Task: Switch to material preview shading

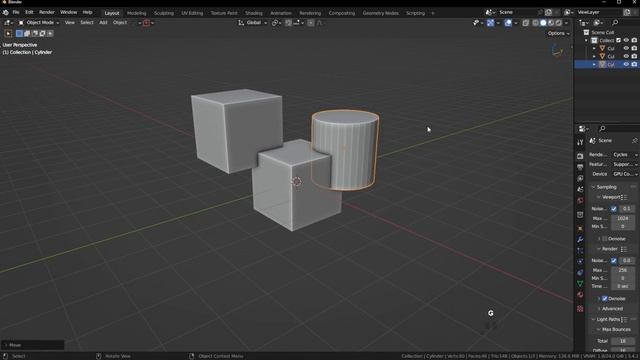Action: [551, 23]
